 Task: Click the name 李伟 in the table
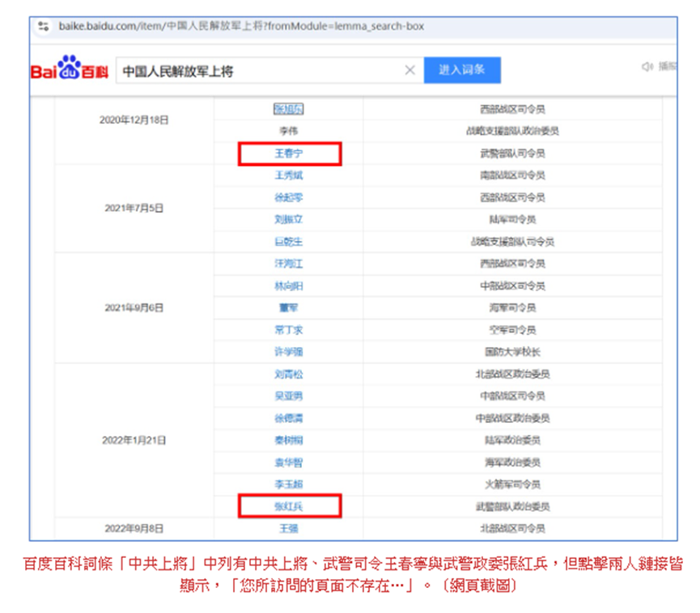point(288,131)
